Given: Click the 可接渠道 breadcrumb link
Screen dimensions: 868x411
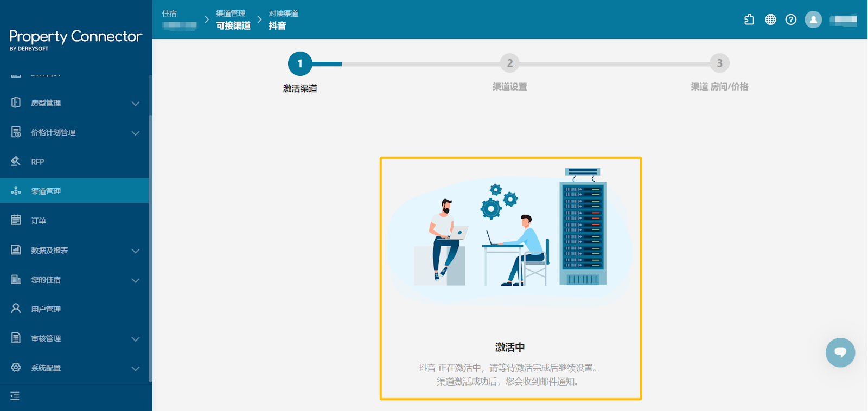Looking at the screenshot, I should tap(233, 25).
